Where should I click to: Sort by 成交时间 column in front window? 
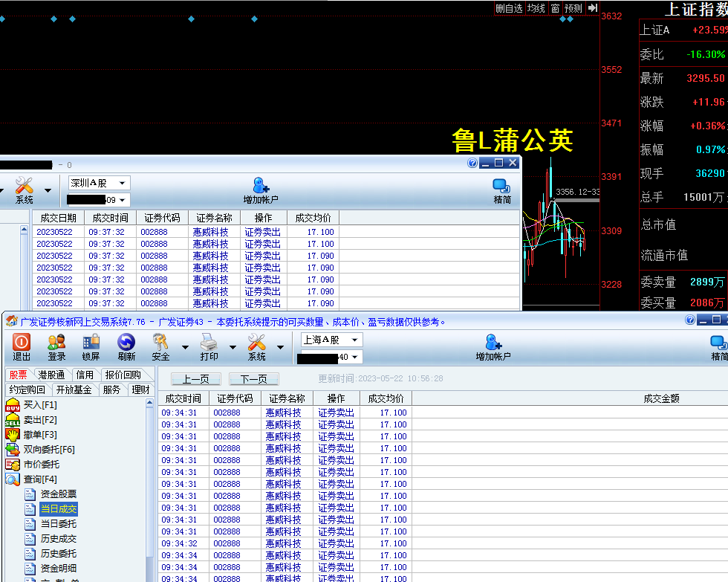tap(183, 398)
